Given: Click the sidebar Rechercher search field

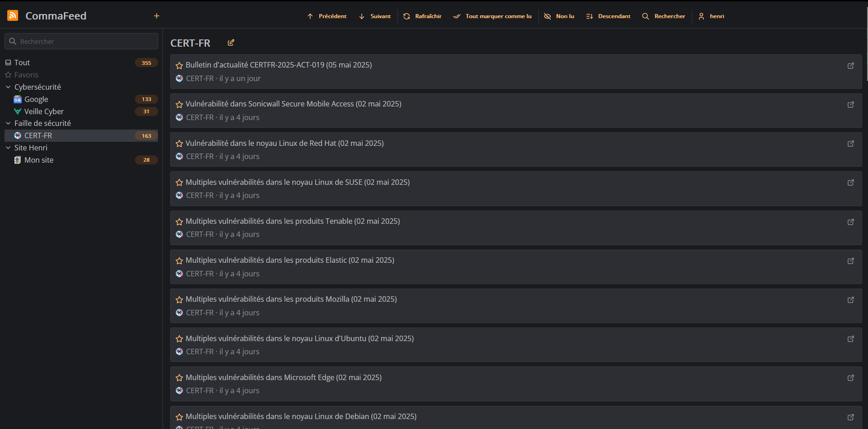Looking at the screenshot, I should [x=82, y=41].
